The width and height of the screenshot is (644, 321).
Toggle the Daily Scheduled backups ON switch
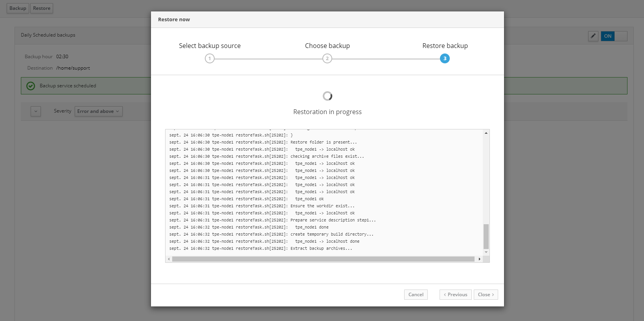(x=614, y=36)
